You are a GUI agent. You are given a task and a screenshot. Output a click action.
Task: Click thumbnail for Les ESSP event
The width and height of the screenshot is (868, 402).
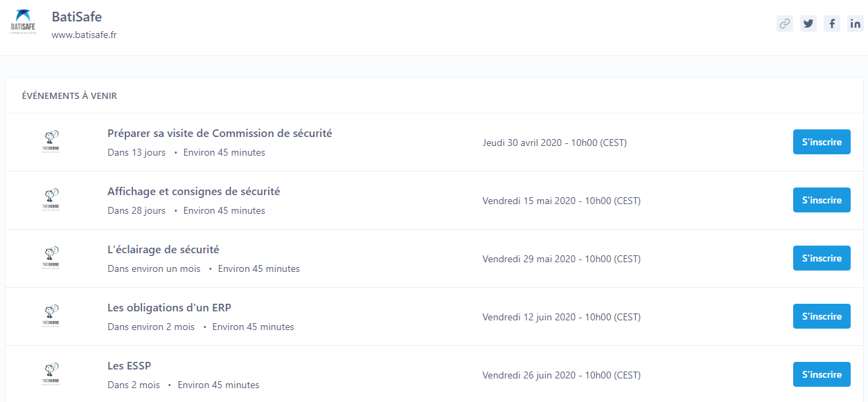tap(51, 374)
